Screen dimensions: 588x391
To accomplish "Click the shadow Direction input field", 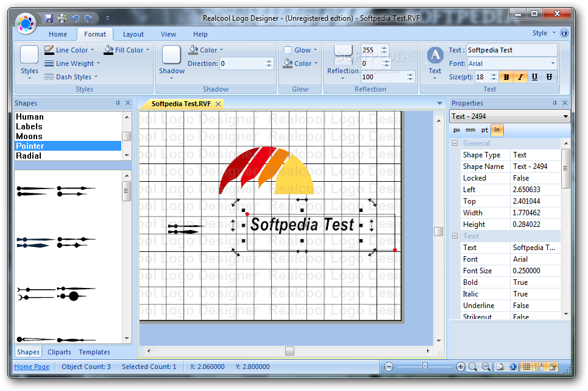I will pos(243,63).
